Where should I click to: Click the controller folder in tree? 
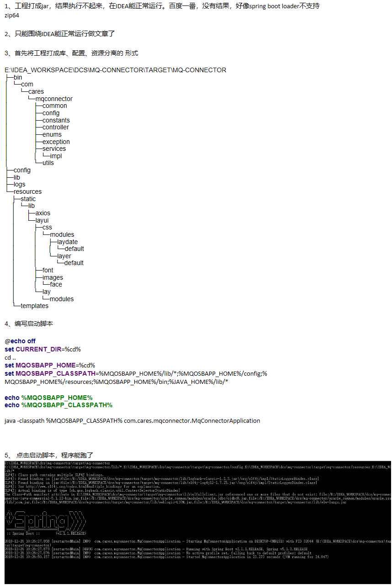click(x=56, y=128)
